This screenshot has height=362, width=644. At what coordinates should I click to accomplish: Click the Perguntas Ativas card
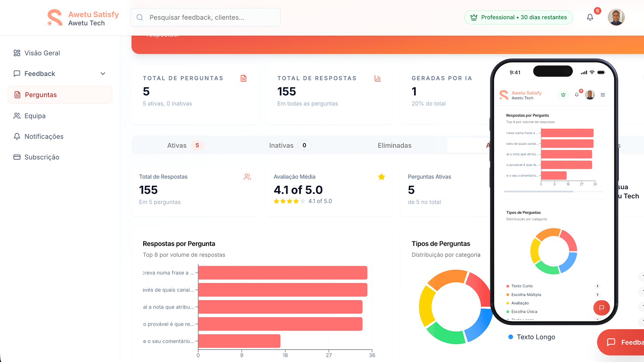tap(445, 190)
